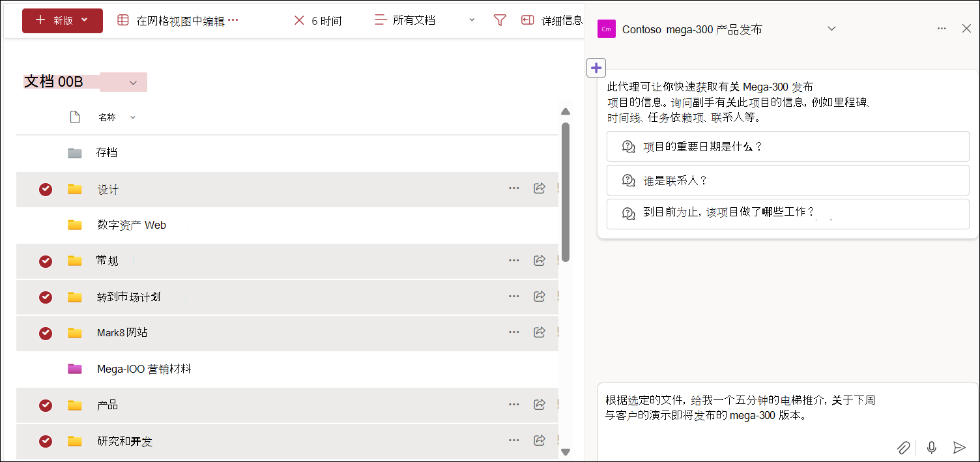Click the filter funnel icon
The width and height of the screenshot is (980, 462).
[x=500, y=21]
